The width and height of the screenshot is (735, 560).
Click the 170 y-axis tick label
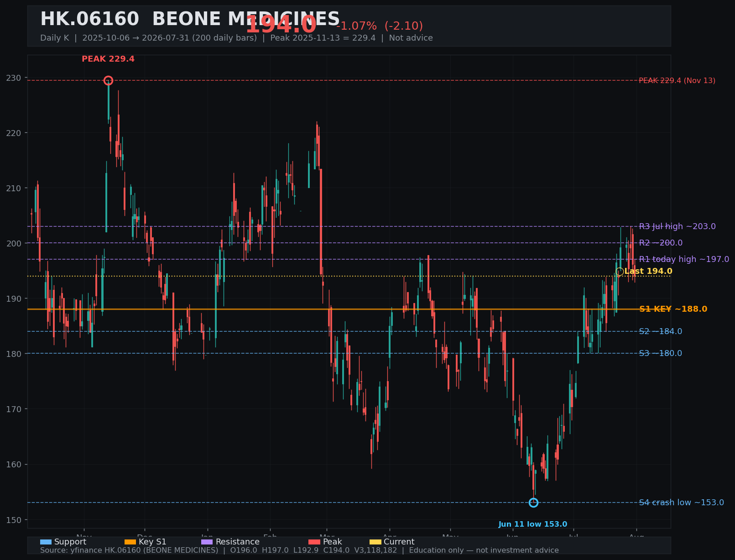click(x=13, y=409)
